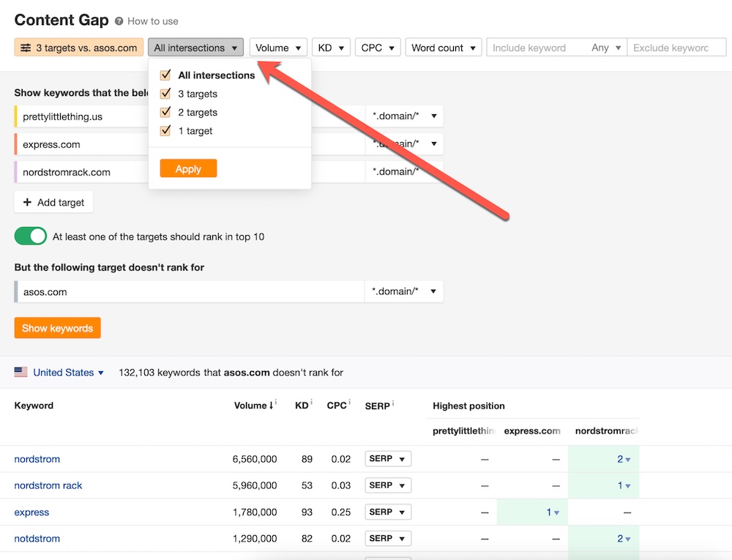Disable the top 10 ranking toggle
Image resolution: width=732 pixels, height=560 pixels.
[x=31, y=236]
